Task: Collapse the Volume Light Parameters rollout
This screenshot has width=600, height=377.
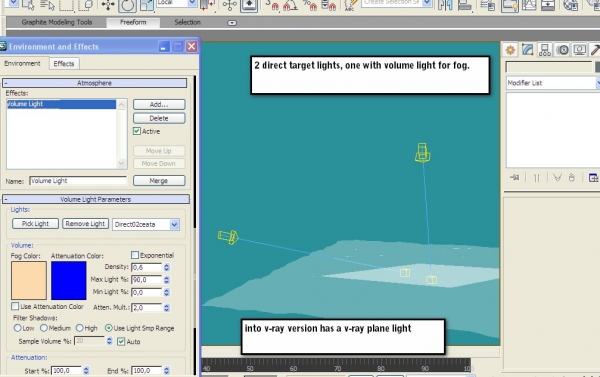Action: click(x=96, y=199)
